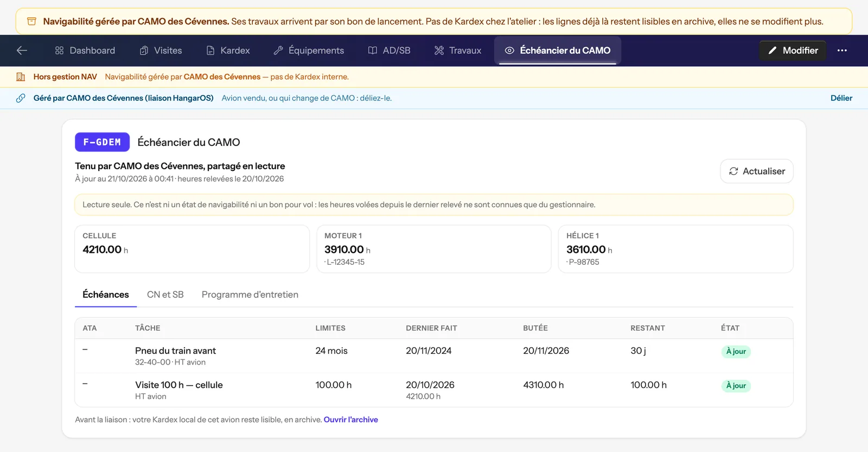Click the RESTANT column header
The width and height of the screenshot is (868, 452).
click(x=648, y=328)
